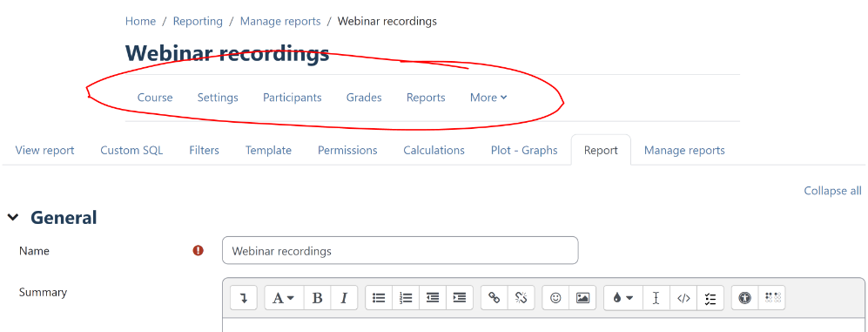Open the Manage reports tab

tap(684, 150)
